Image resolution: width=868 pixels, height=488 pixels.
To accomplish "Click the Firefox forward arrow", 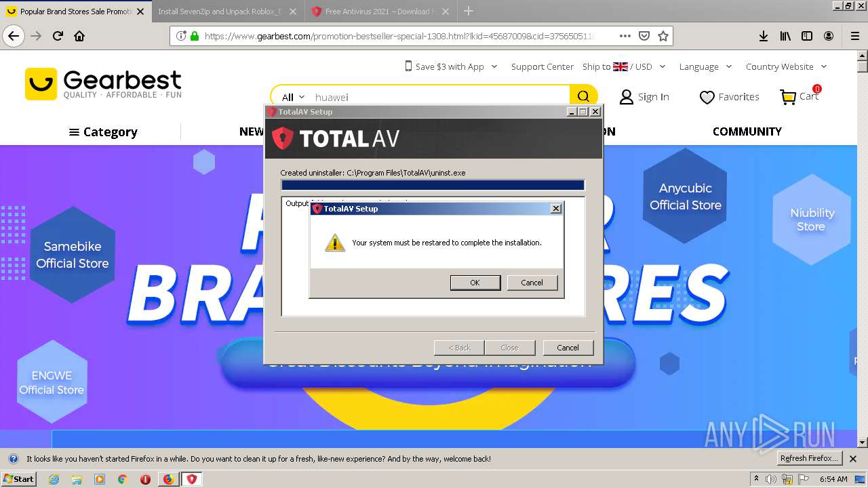I will click(37, 36).
